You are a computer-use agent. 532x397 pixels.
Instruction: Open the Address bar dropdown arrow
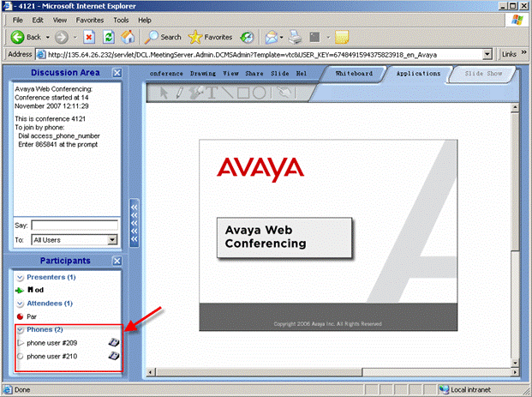click(x=487, y=54)
